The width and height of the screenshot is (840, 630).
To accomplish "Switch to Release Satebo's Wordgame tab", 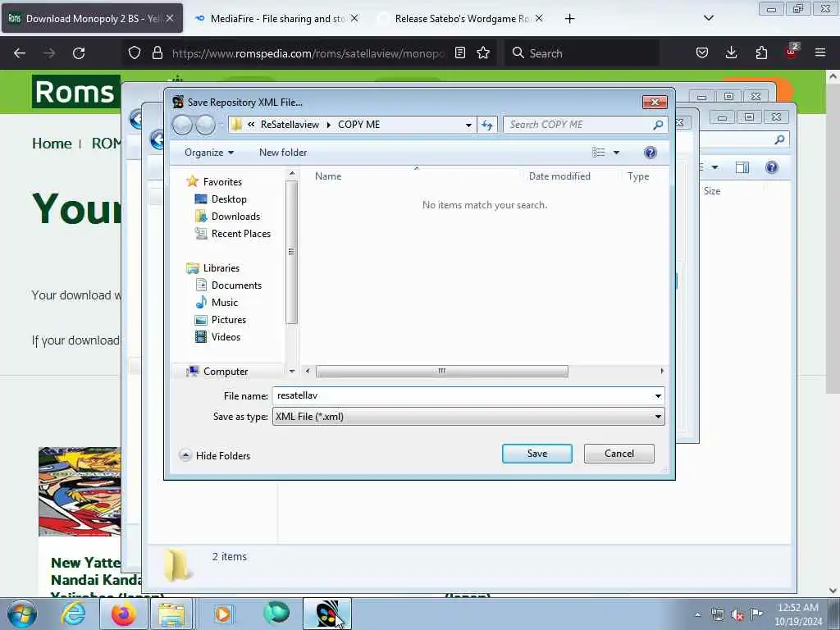I will click(462, 18).
